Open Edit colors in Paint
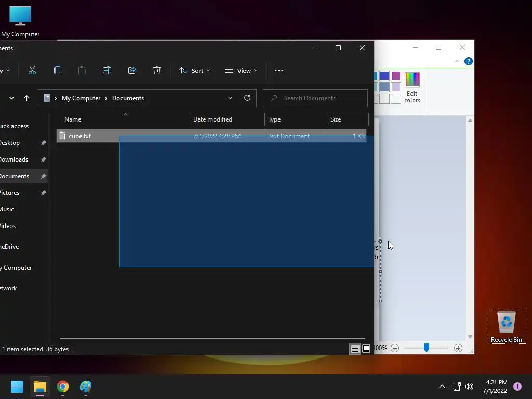The width and height of the screenshot is (532, 399). click(x=412, y=87)
